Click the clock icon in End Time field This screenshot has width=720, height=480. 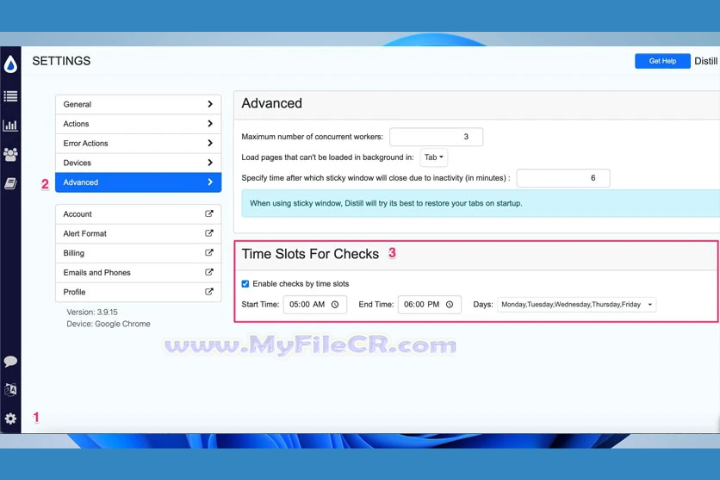(x=450, y=304)
